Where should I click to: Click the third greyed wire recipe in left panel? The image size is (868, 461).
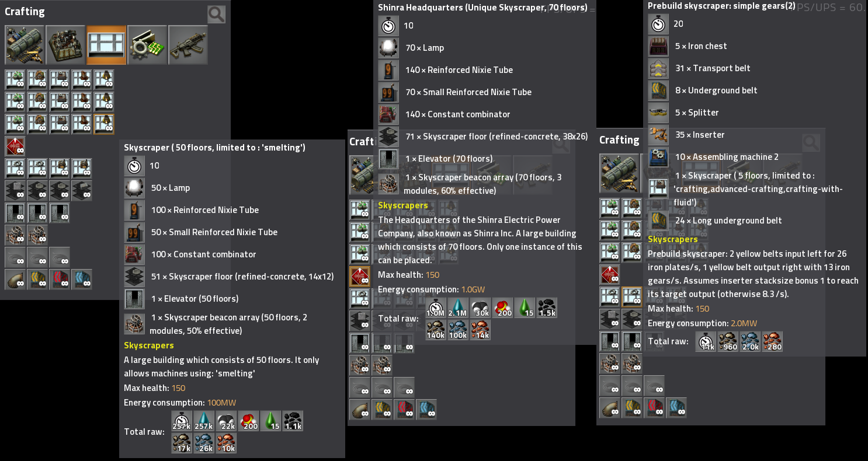60,257
